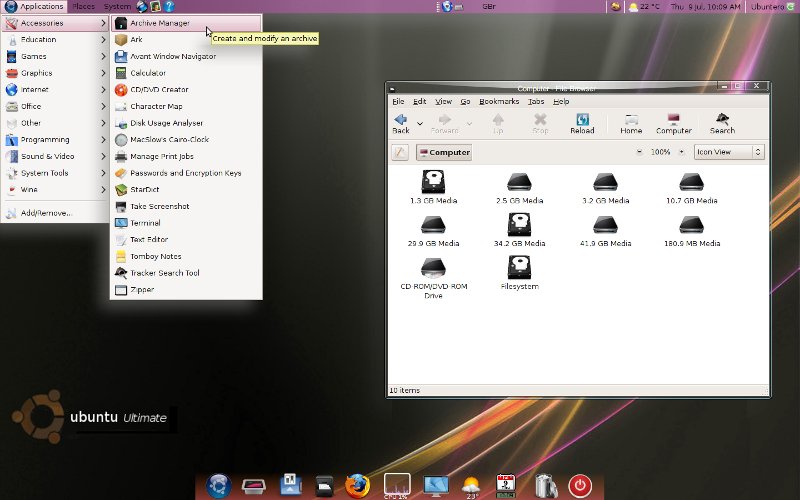The image size is (800, 500).
Task: Click the Passwords and Encryption Keys icon
Action: (121, 173)
